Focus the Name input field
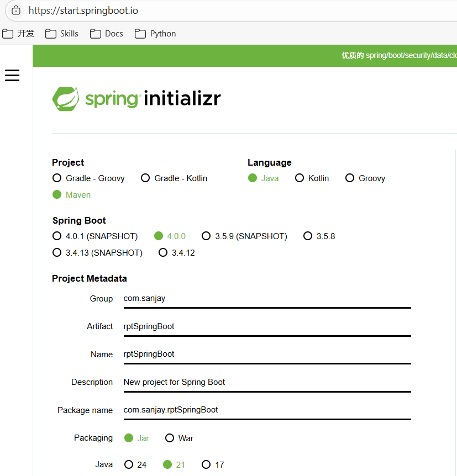Image resolution: width=457 pixels, height=476 pixels. click(x=267, y=355)
